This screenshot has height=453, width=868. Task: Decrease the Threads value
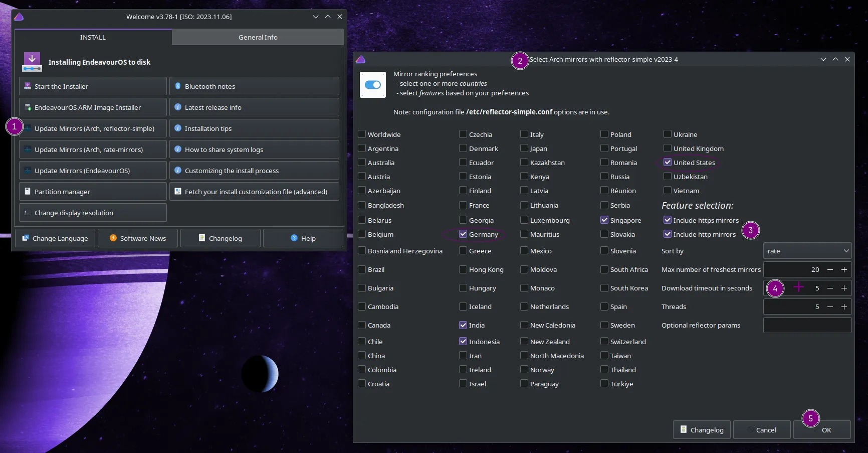pos(830,307)
